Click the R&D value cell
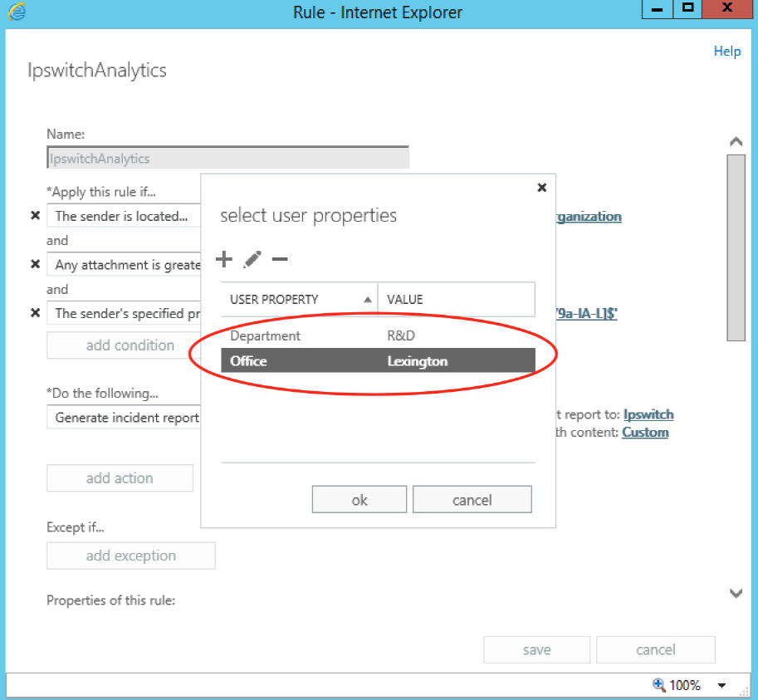 (x=401, y=335)
